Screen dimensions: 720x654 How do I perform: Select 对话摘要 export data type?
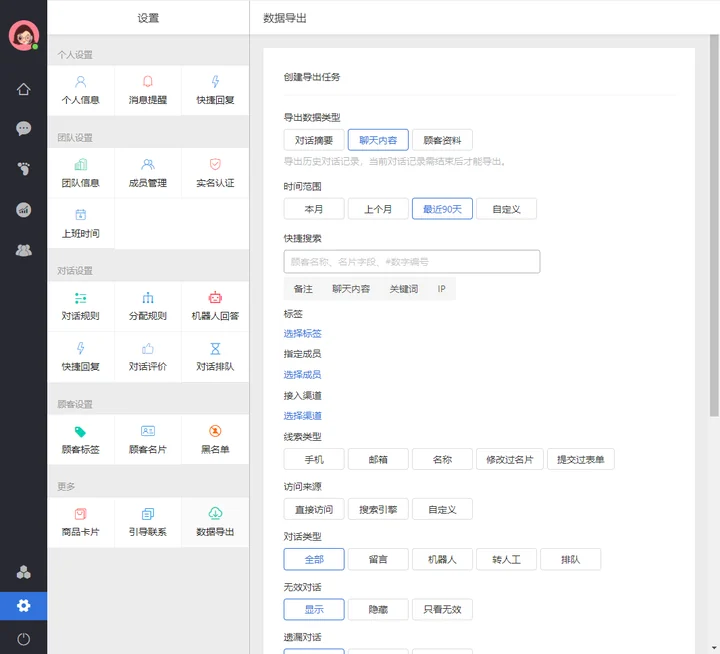pyautogui.click(x=314, y=140)
